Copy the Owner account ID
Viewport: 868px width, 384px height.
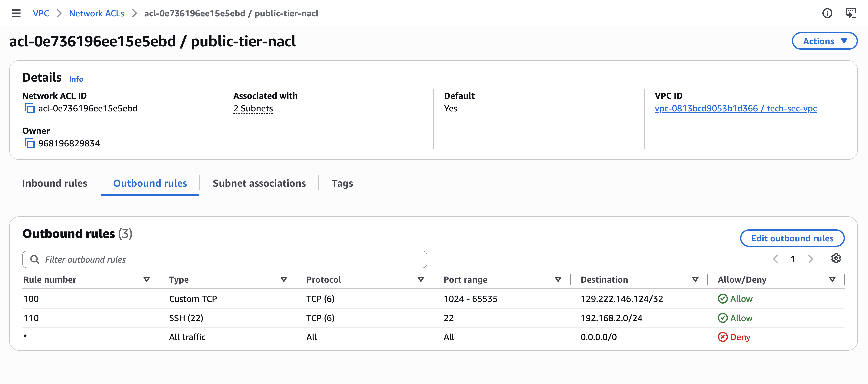(x=29, y=144)
